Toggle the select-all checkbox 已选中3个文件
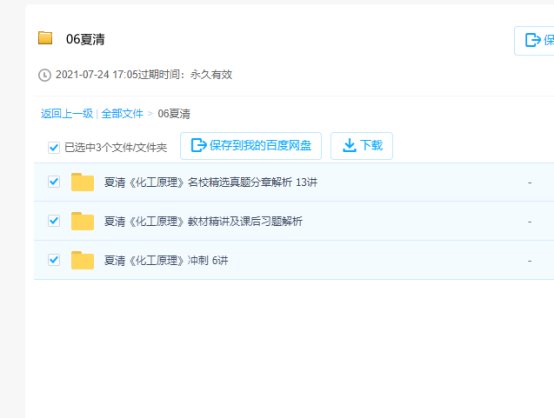Viewport: 554px width, 418px height. point(54,147)
